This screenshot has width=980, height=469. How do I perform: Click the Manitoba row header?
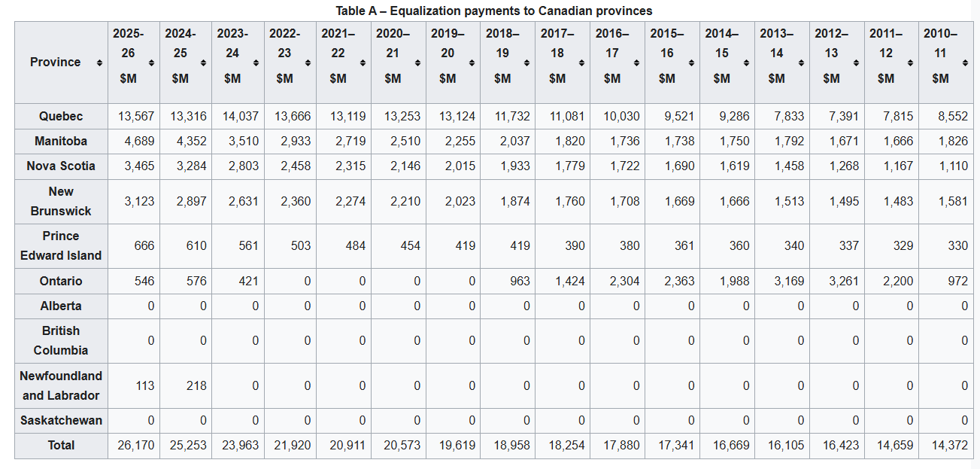(x=61, y=141)
